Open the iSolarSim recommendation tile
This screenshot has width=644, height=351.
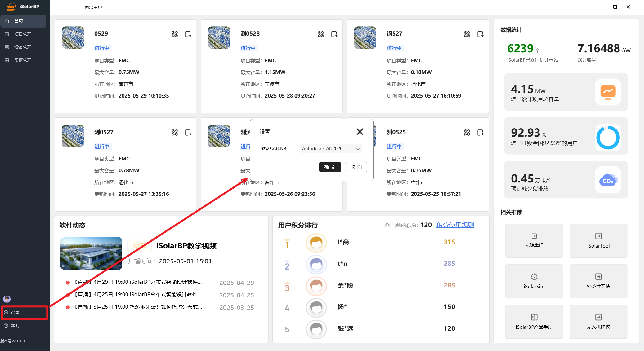(534, 281)
